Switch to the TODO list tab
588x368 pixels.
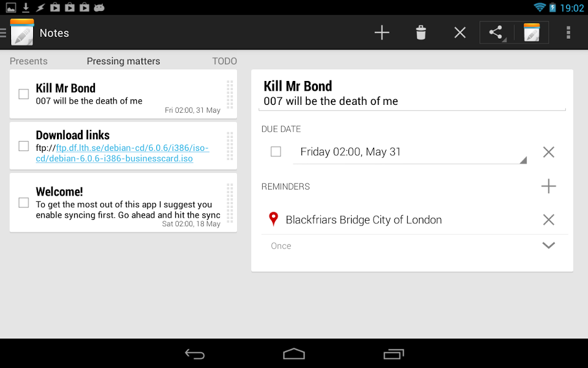click(224, 61)
